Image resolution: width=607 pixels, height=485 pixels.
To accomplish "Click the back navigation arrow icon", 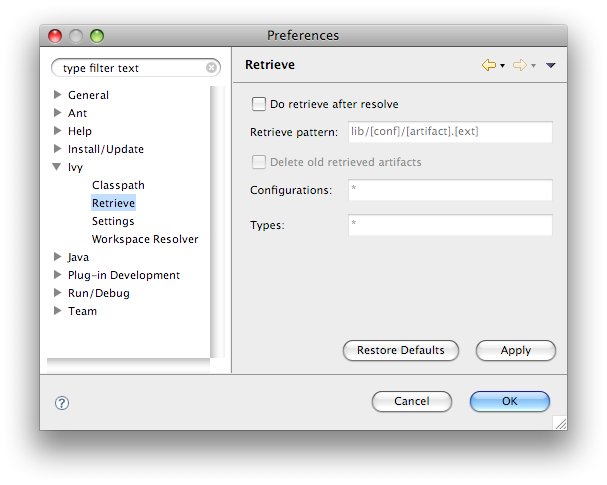I will coord(488,65).
